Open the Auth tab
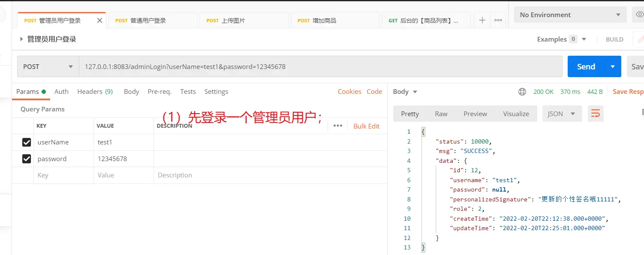The height and width of the screenshot is (255, 644). tap(61, 92)
